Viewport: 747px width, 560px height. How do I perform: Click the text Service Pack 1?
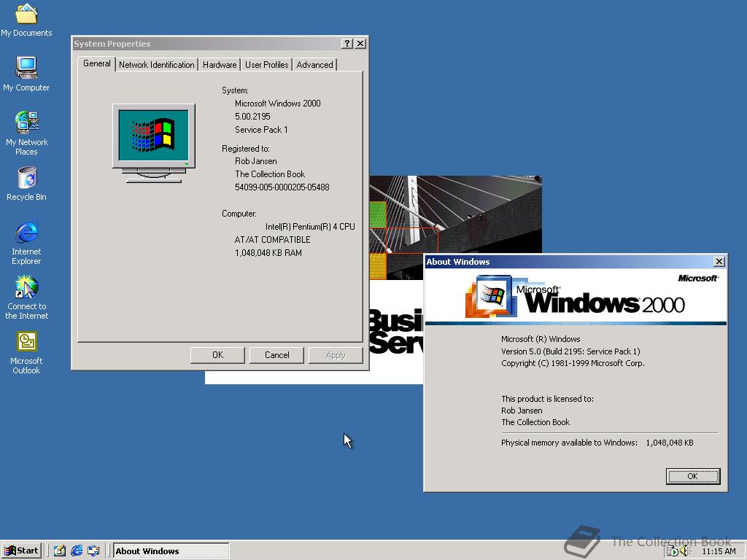(261, 130)
